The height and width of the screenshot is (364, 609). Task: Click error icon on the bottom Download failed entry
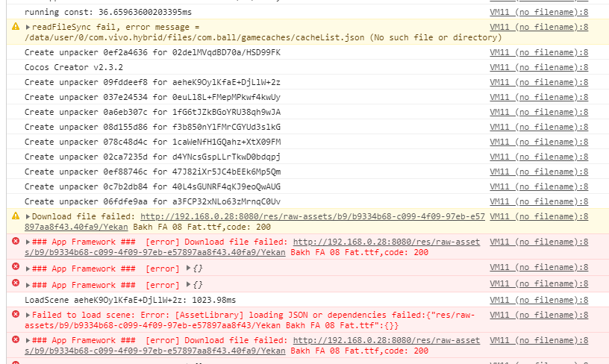[x=15, y=340]
